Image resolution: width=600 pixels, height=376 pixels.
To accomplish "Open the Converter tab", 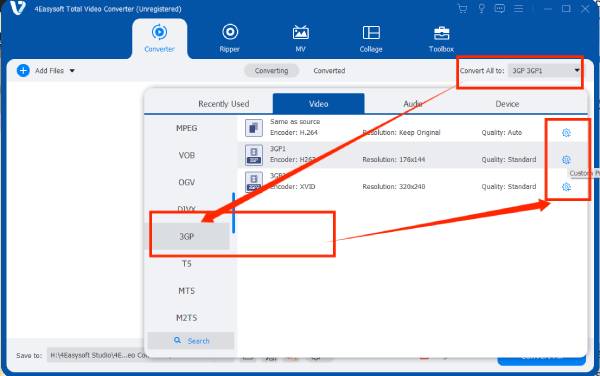I will coord(160,39).
